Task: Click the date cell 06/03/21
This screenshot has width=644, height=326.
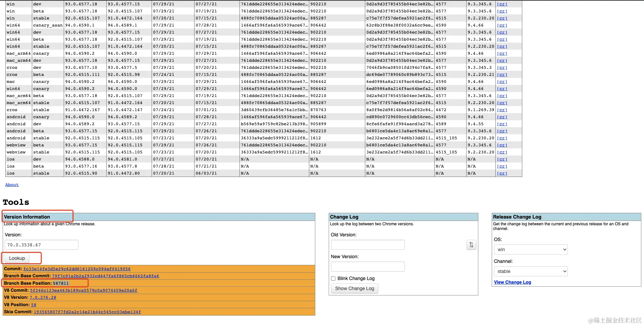Action: pyautogui.click(x=217, y=173)
